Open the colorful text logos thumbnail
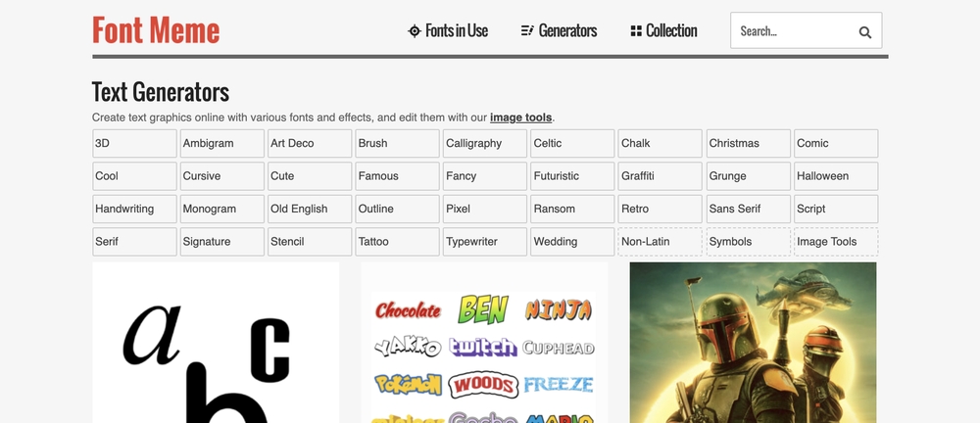 (x=484, y=343)
